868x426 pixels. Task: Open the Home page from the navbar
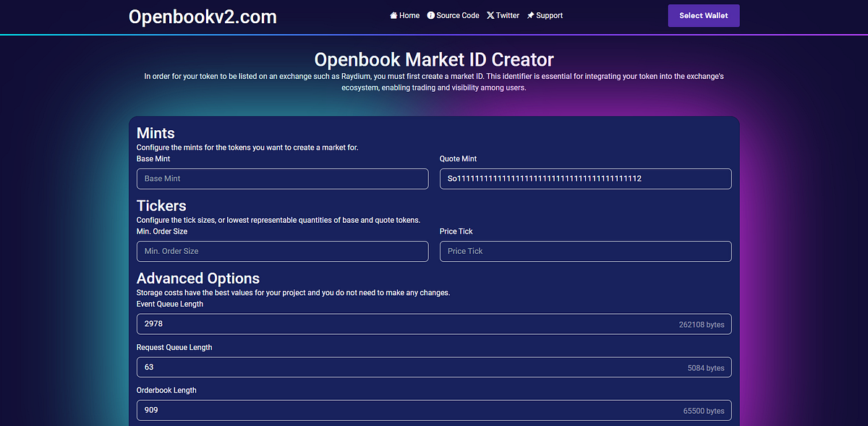click(409, 14)
